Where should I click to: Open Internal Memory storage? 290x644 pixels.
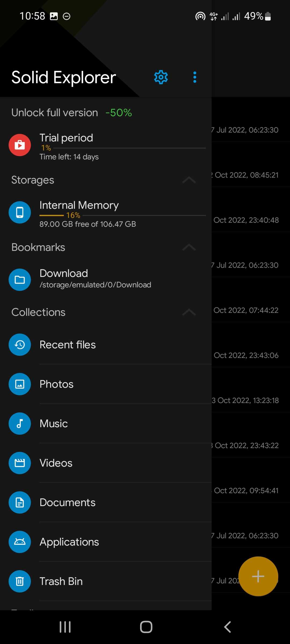point(106,213)
